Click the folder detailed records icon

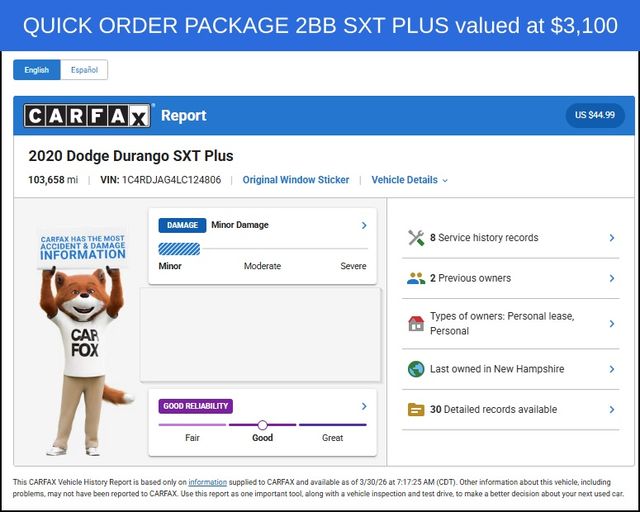(416, 410)
